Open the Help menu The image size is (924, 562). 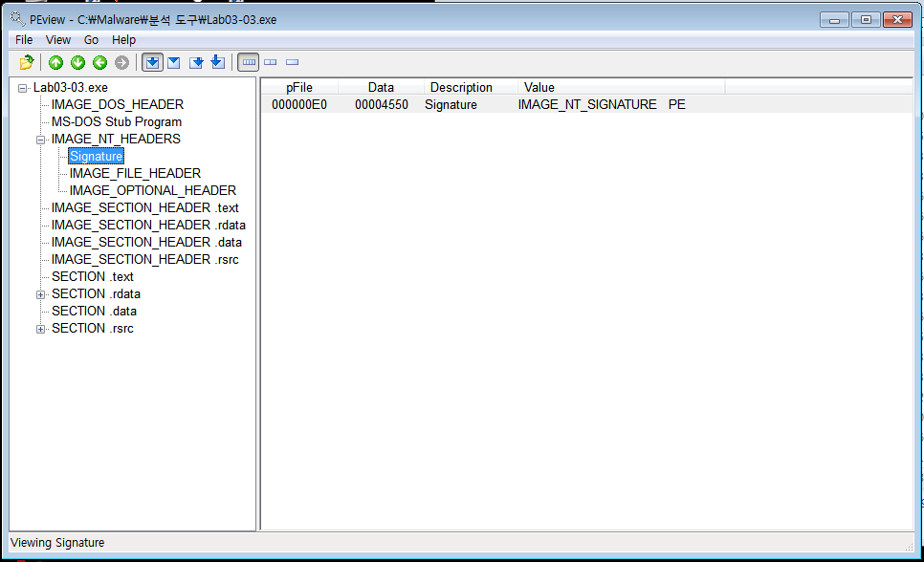point(123,40)
